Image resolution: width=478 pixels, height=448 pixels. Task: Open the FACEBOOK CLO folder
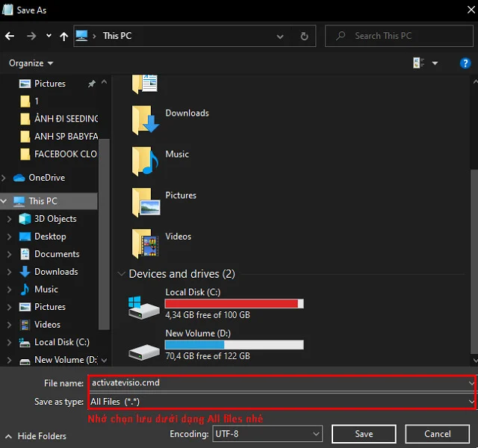pos(58,154)
